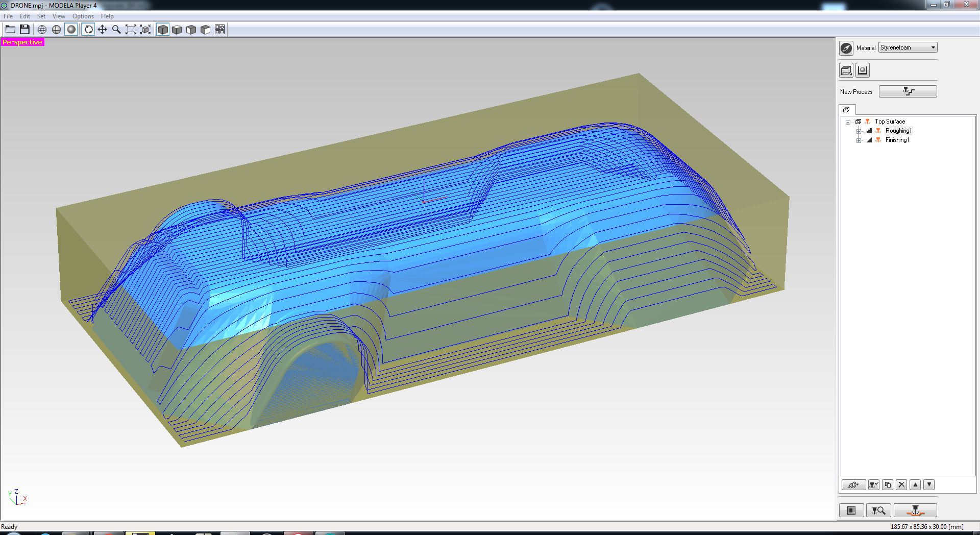The image size is (980, 535).
Task: Collapse the Top Surface tree node
Action: (x=848, y=122)
